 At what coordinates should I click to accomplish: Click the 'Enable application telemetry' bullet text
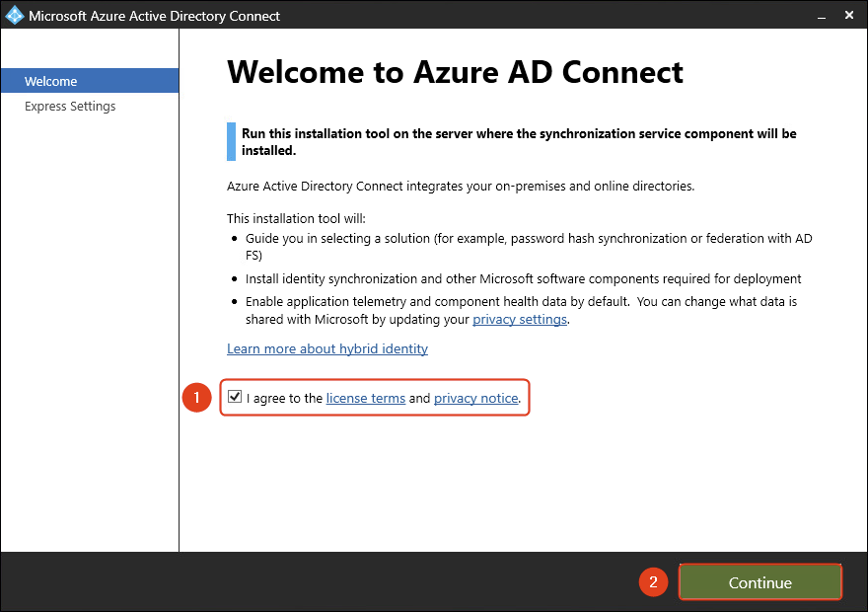521,301
